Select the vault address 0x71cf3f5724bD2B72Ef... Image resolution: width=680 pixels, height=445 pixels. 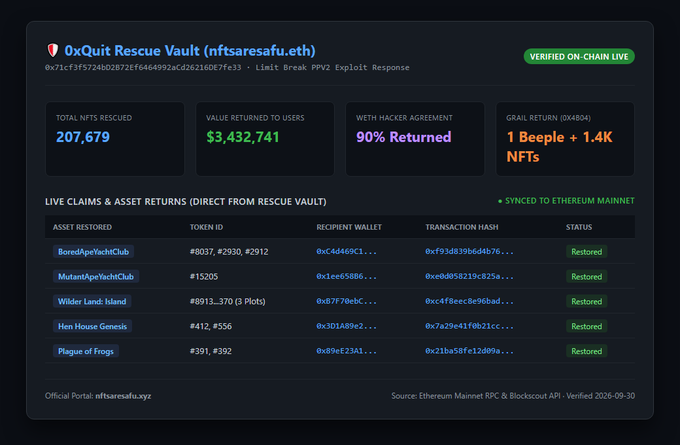click(143, 68)
